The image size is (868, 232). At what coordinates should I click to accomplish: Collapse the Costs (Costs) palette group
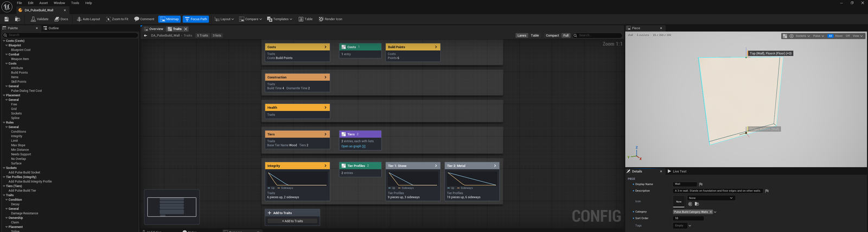click(4, 41)
